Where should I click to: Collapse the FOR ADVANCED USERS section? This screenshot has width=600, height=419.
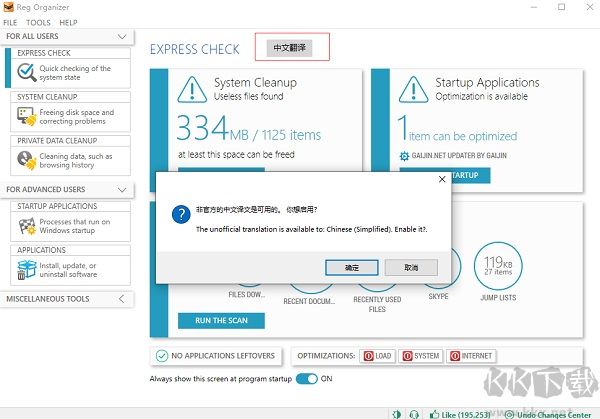122,189
